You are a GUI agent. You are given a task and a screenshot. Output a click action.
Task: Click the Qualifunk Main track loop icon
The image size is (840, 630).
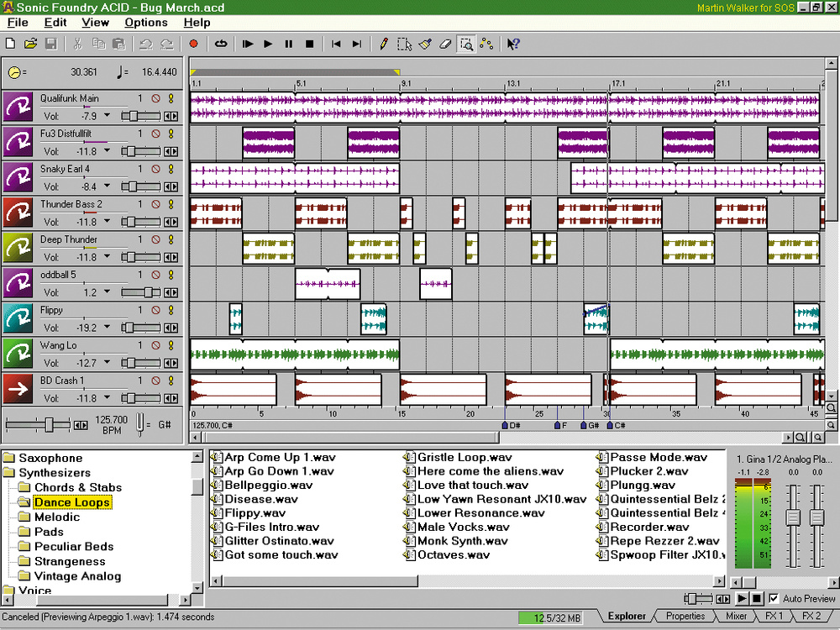pyautogui.click(x=18, y=107)
